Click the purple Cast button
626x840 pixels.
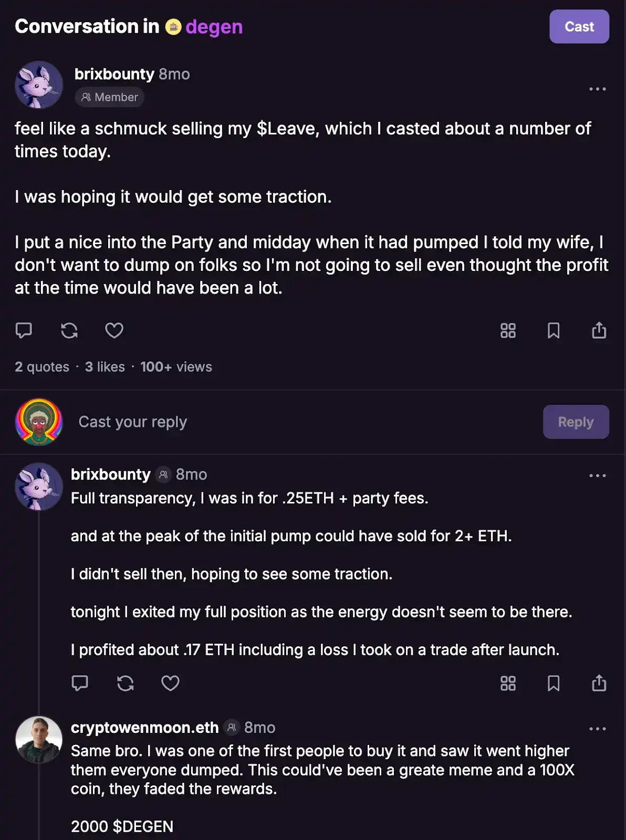579,27
